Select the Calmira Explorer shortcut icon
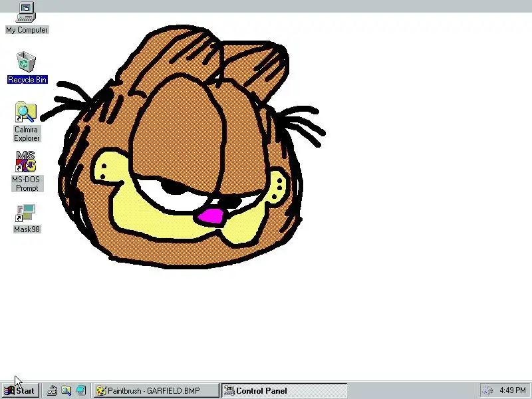The width and height of the screenshot is (532, 399). click(26, 112)
